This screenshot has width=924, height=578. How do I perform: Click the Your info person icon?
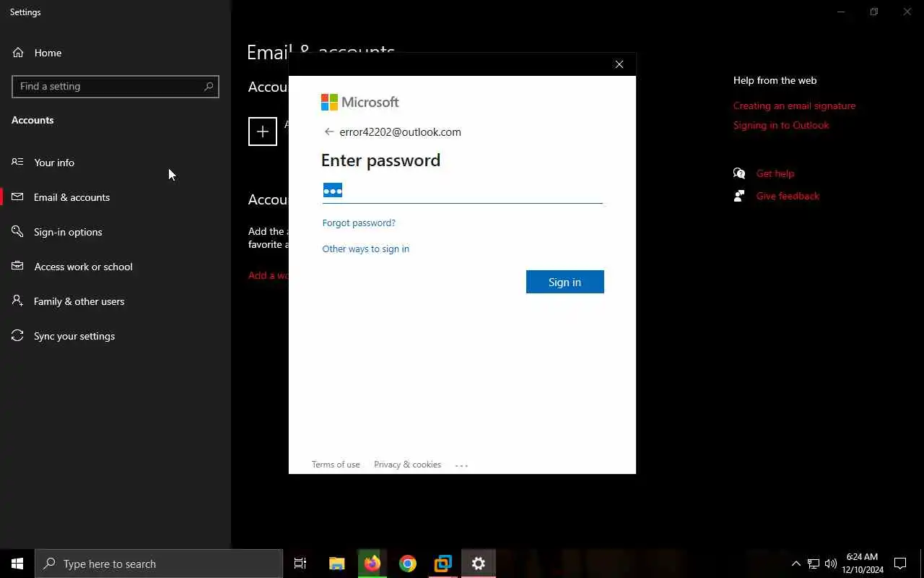[x=17, y=162]
